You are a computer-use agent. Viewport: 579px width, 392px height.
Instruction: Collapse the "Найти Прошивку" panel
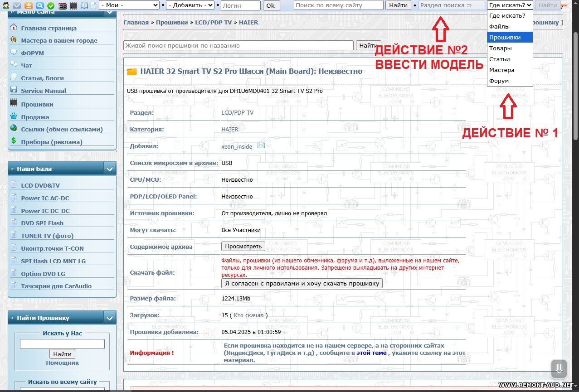point(109,318)
